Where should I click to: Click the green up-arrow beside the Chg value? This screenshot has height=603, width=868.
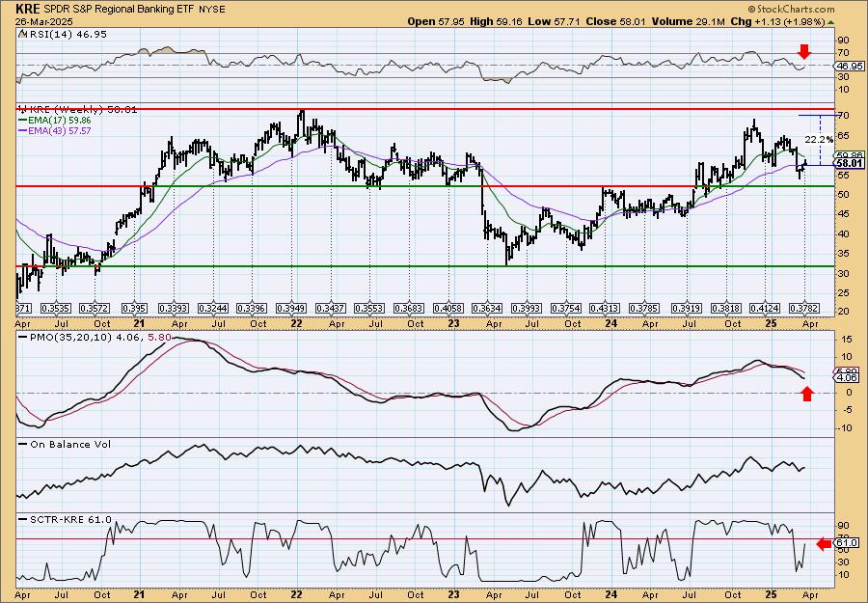tap(831, 22)
